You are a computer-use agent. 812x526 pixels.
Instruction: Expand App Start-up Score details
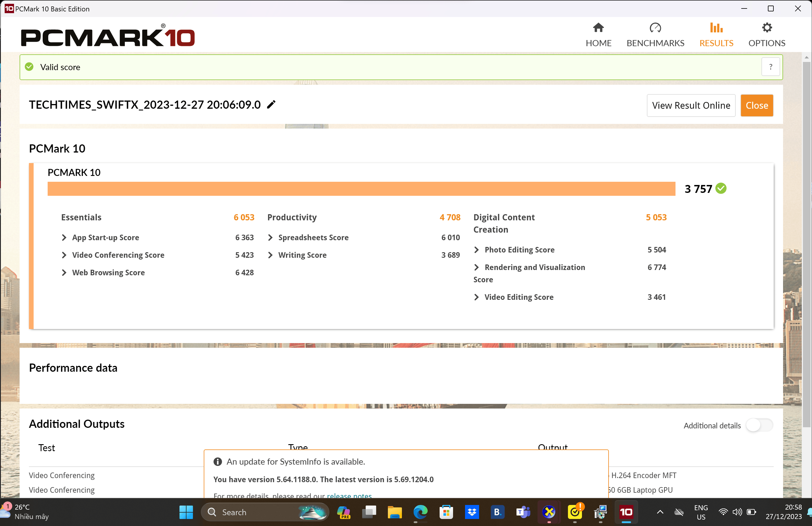coord(64,237)
